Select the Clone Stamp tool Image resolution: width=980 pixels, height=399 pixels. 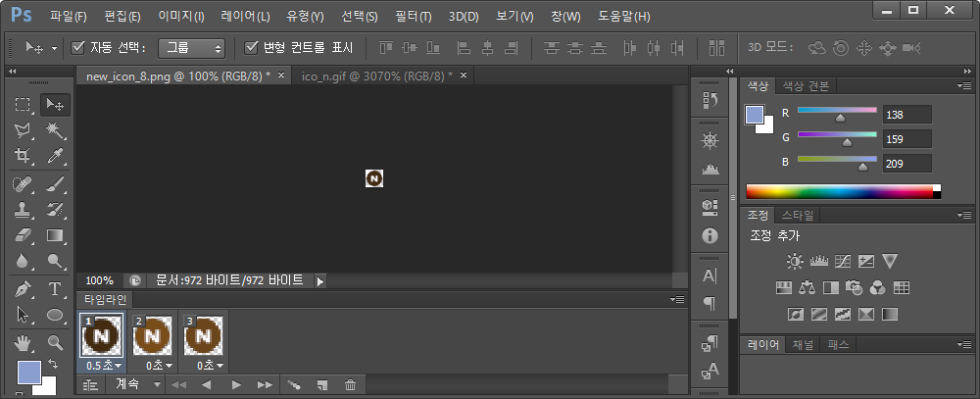click(24, 210)
